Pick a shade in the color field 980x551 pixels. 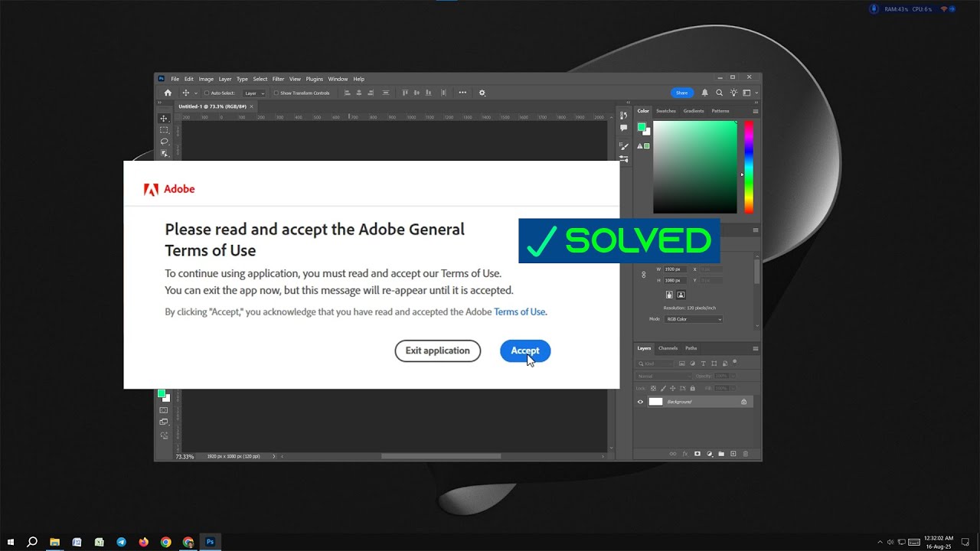[x=694, y=167]
